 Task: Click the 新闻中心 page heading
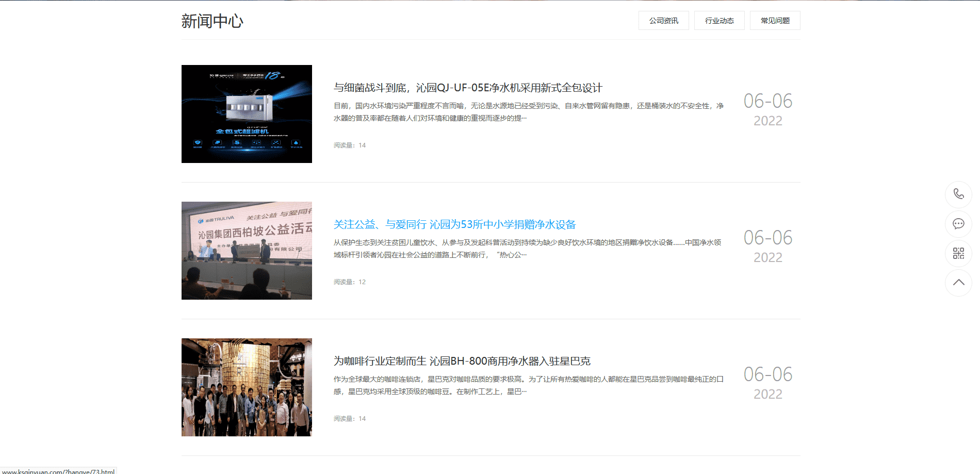point(212,21)
